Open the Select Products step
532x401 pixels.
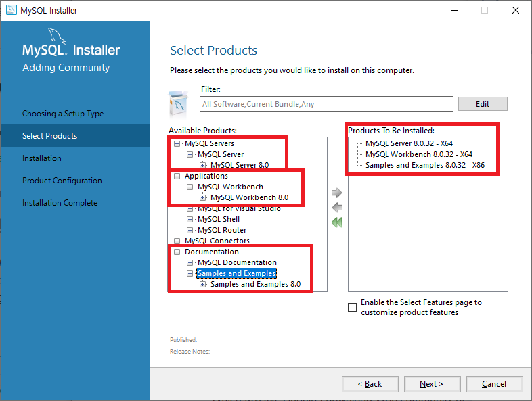click(49, 136)
